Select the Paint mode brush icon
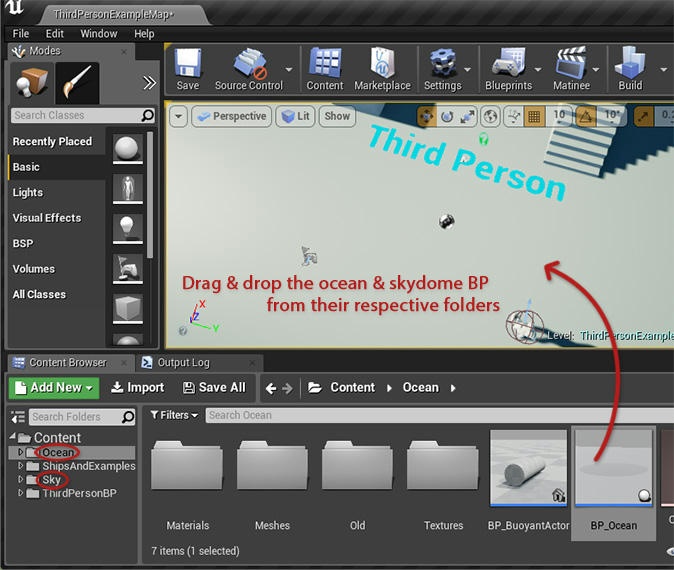674x570 pixels. click(x=77, y=84)
